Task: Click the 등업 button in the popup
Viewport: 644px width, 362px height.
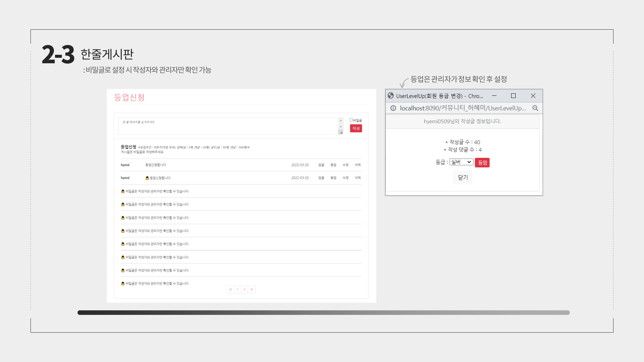Action: click(482, 162)
